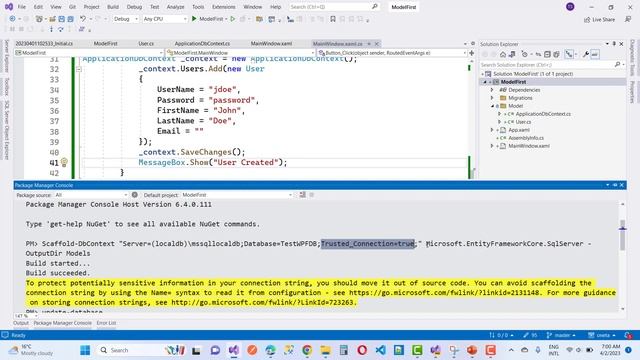Switch to the MainWindow.xaml editor tab
The image size is (640, 360).
tap(271, 43)
